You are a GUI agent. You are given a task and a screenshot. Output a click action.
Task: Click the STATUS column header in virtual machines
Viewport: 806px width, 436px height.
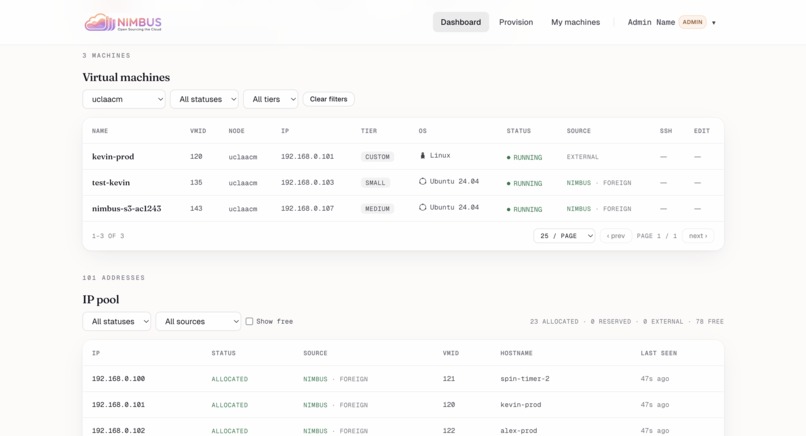(x=519, y=131)
